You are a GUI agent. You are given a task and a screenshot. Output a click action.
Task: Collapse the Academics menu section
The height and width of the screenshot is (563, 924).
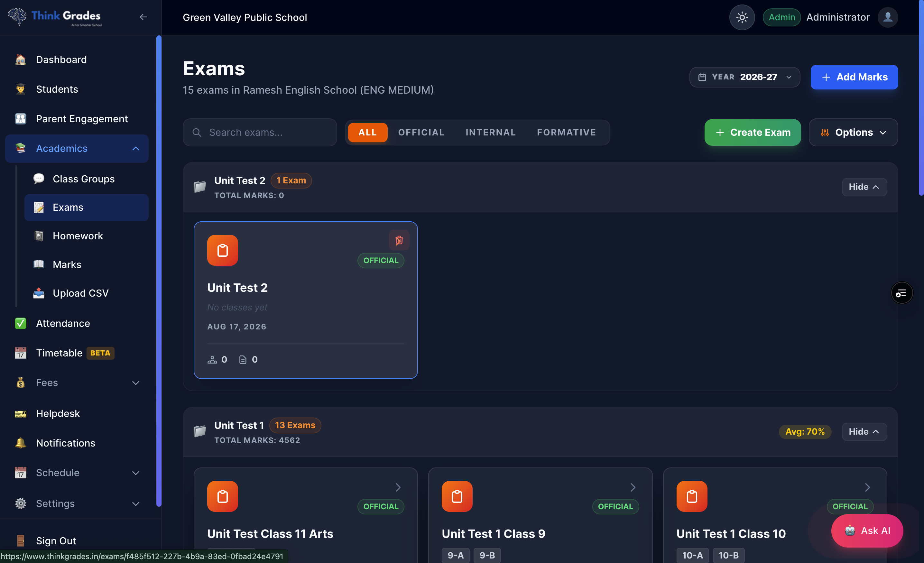tap(136, 149)
